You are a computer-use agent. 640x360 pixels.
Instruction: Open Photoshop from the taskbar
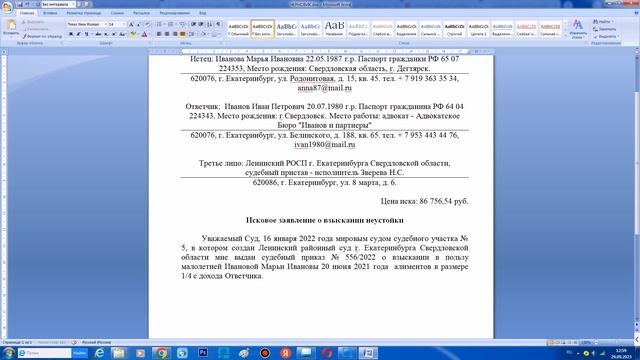(x=203, y=353)
